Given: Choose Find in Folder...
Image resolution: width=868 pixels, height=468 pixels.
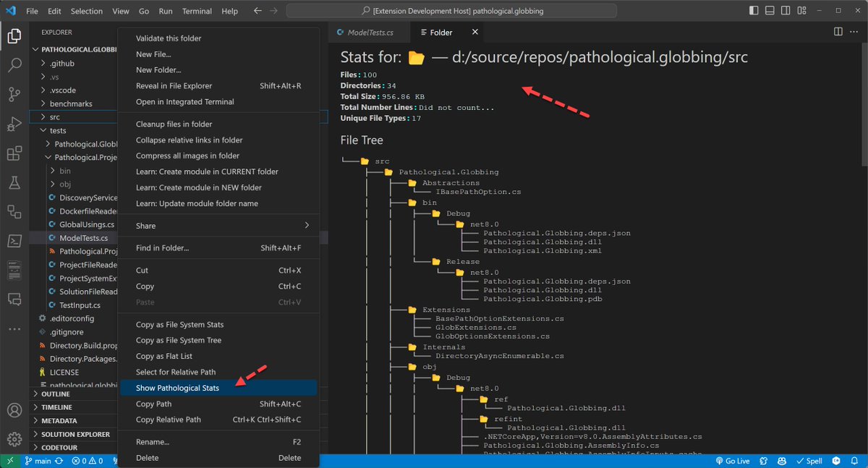Looking at the screenshot, I should pyautogui.click(x=218, y=248).
